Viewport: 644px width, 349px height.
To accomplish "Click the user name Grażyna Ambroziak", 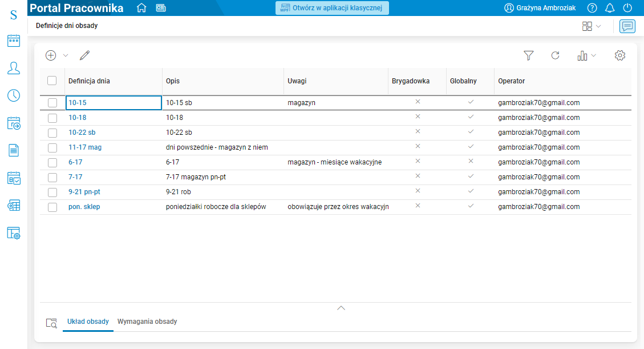I will (x=546, y=8).
